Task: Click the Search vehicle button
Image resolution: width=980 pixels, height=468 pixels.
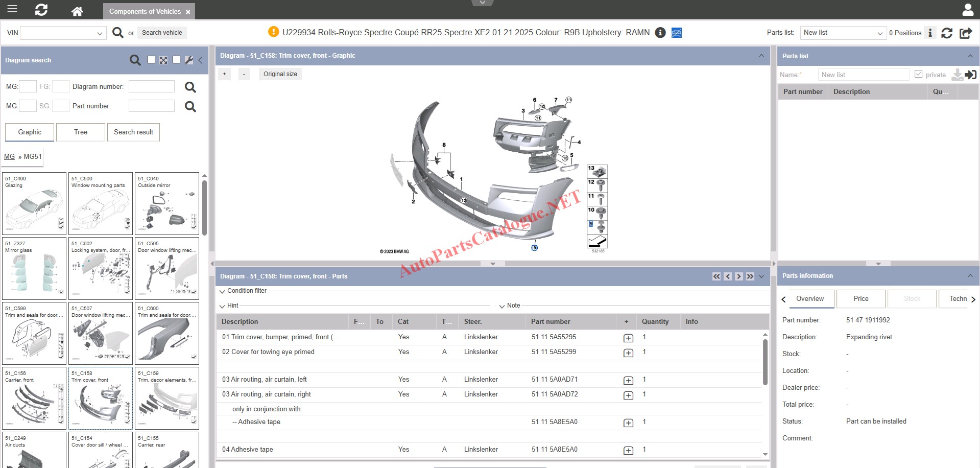Action: tap(162, 33)
